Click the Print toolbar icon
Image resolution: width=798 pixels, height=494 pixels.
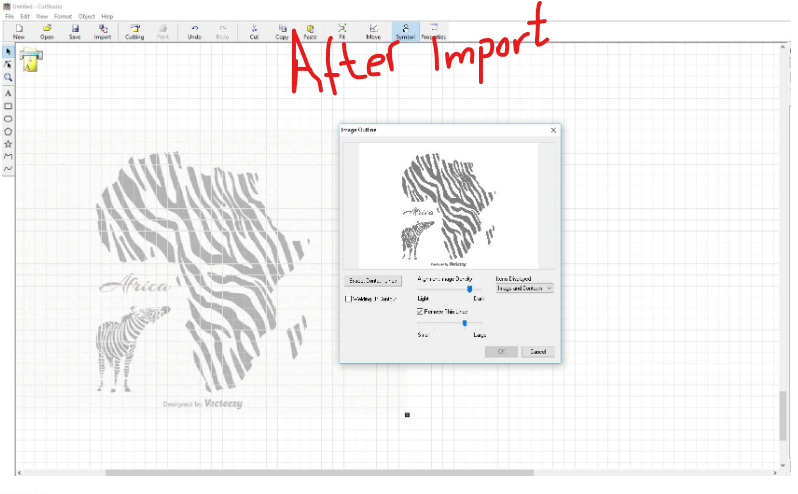163,32
